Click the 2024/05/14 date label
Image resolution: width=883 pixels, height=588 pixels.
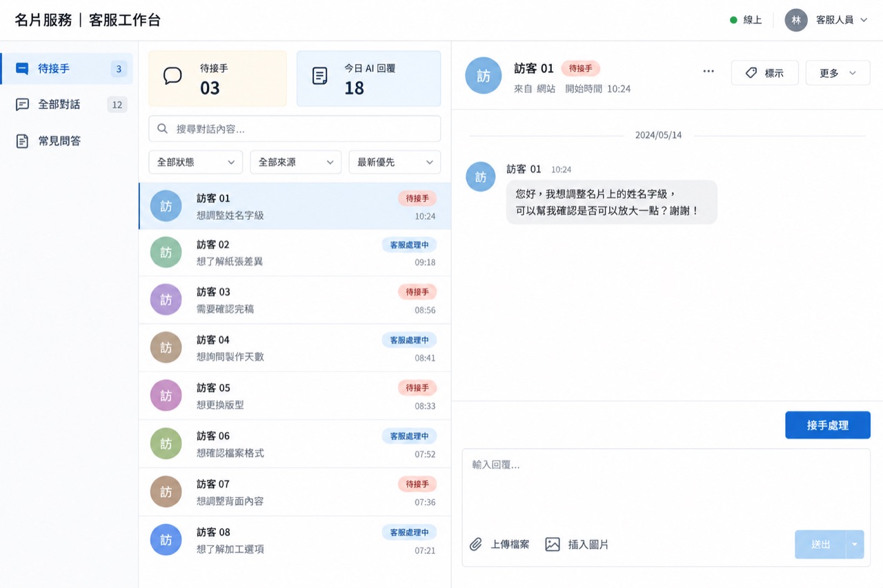[658, 135]
